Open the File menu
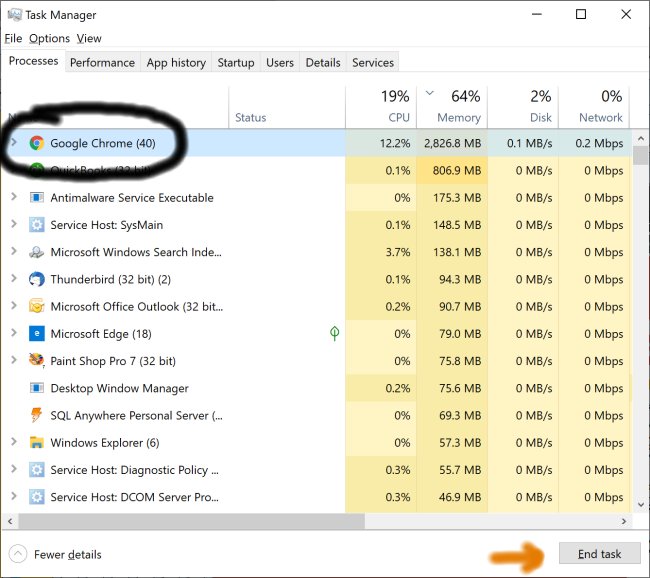This screenshot has width=650, height=578. (x=13, y=39)
